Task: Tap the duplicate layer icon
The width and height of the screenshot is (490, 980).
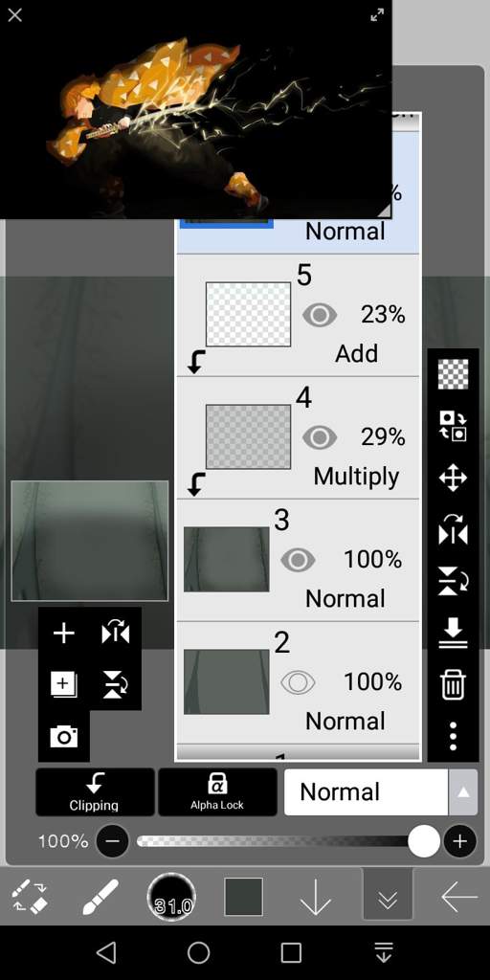Action: (64, 684)
